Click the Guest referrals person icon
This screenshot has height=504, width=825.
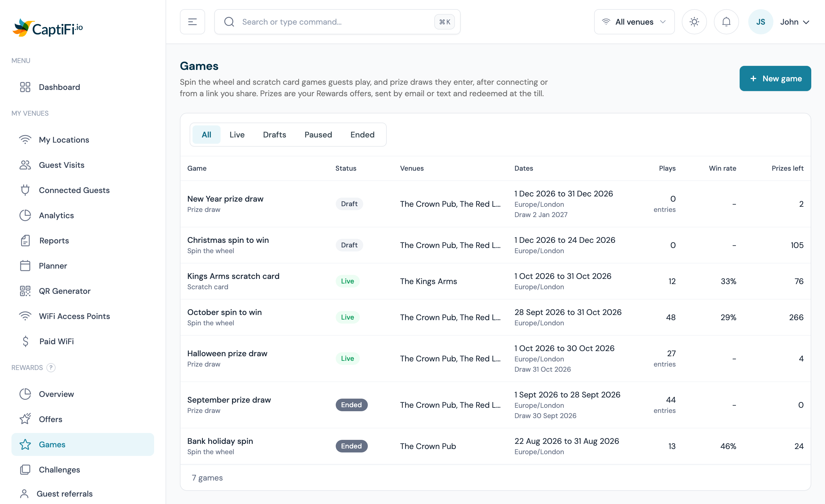[x=24, y=494]
